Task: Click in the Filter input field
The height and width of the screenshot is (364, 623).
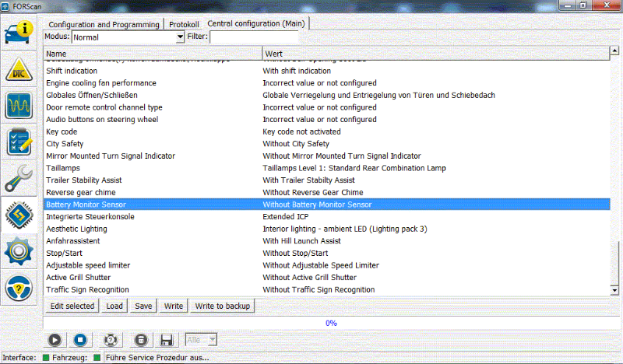Action: point(254,37)
